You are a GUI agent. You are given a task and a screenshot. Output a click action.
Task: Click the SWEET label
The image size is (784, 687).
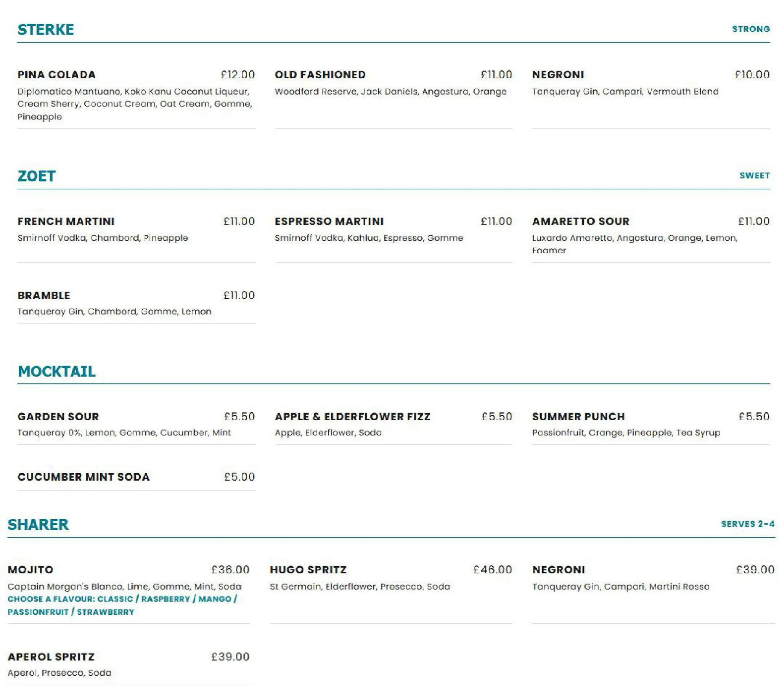755,176
